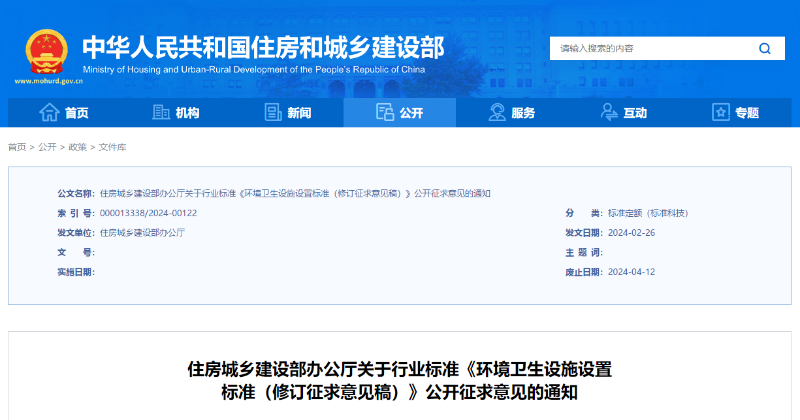The image size is (800, 420).
Task: Click the chat bubbles icon beside 互动
Action: click(608, 113)
